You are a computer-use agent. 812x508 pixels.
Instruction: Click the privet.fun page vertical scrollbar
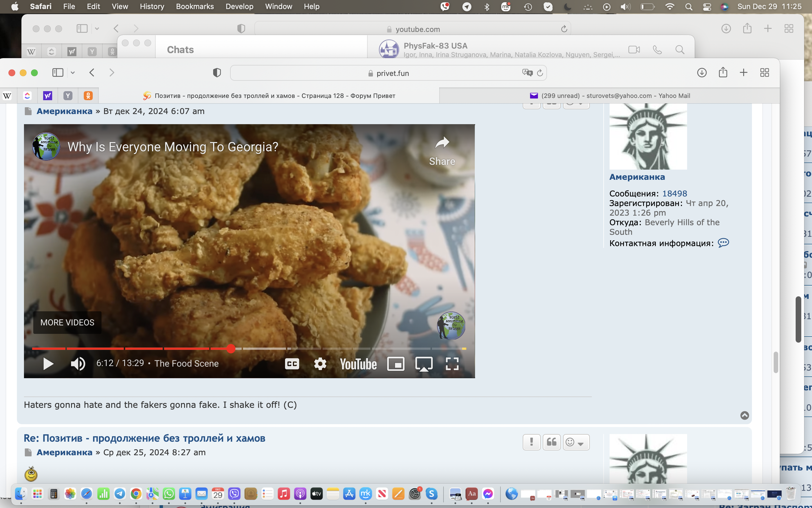[x=775, y=362]
